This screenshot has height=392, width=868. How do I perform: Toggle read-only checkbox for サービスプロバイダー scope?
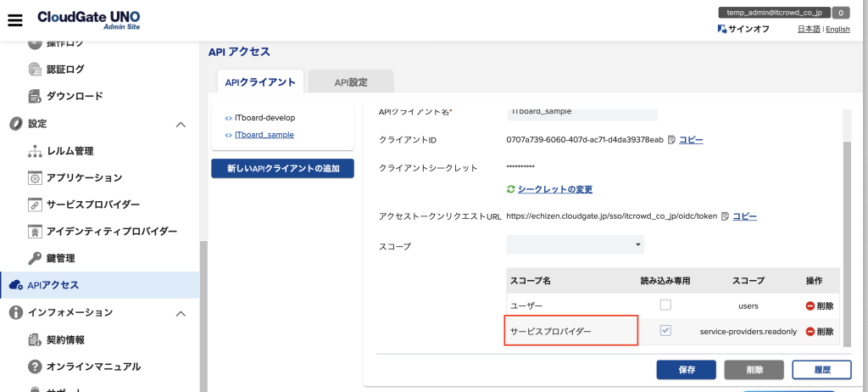(x=665, y=331)
